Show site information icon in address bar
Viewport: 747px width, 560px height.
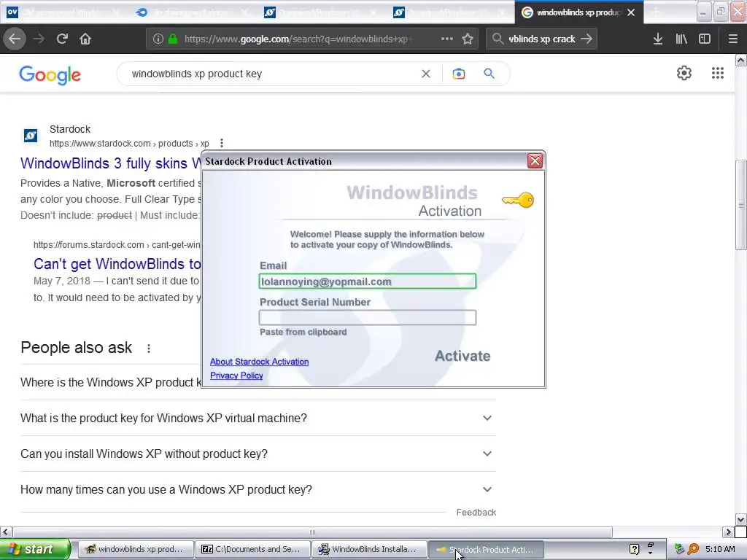158,39
